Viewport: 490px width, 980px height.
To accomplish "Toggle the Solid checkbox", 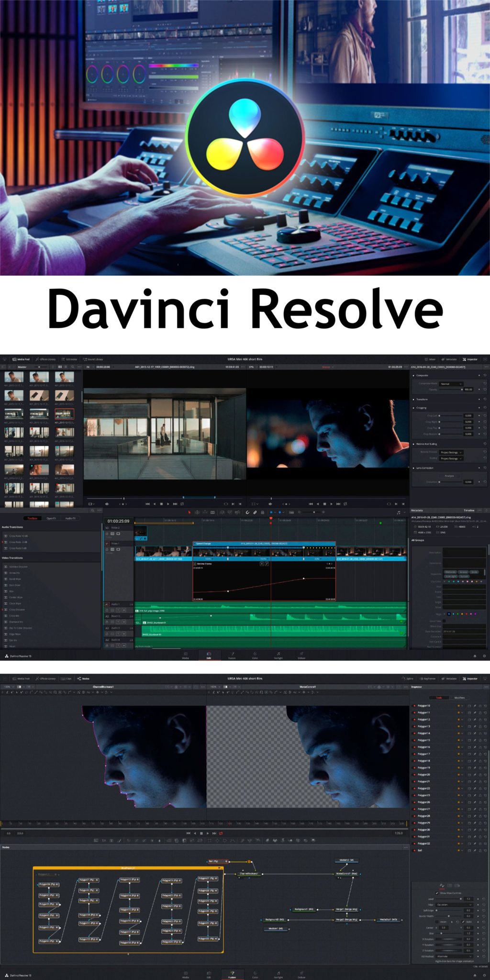I will pyautogui.click(x=463, y=922).
